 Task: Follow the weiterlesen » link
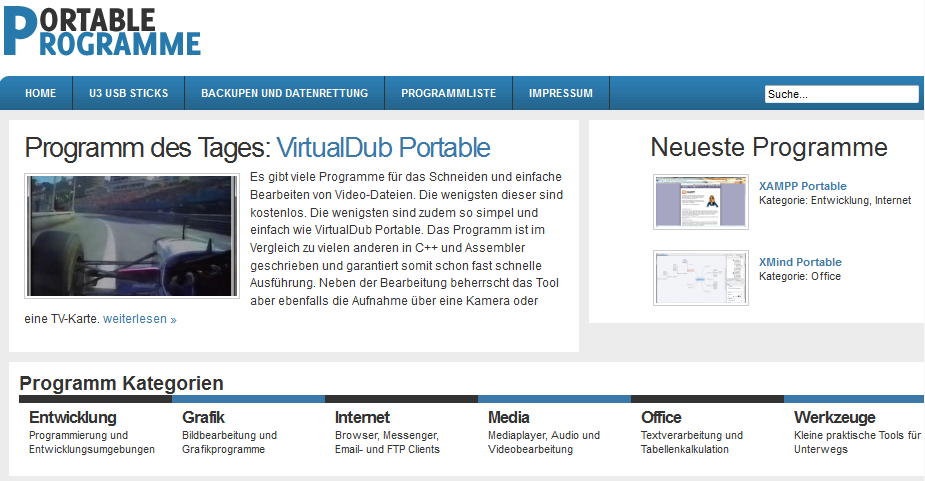[x=140, y=319]
